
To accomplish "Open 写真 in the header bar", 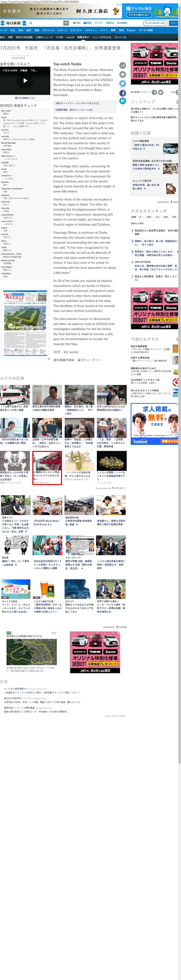I will (77, 23).
